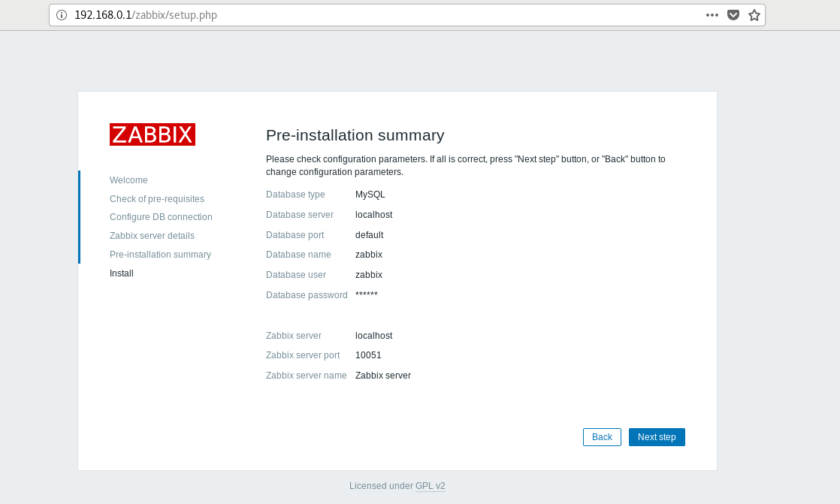
Task: Click the Database name label
Action: tap(298, 255)
